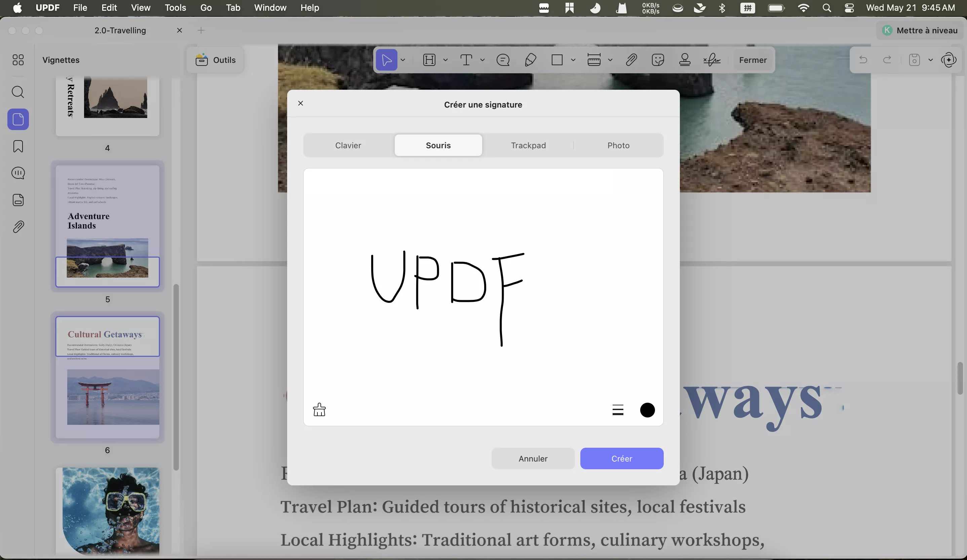This screenshot has width=967, height=560.
Task: Open the UPDF AI assistant icon
Action: [x=949, y=60]
